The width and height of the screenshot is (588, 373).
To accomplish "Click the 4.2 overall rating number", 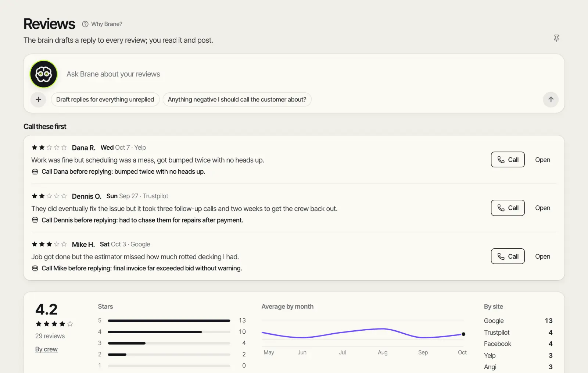I will point(46,309).
